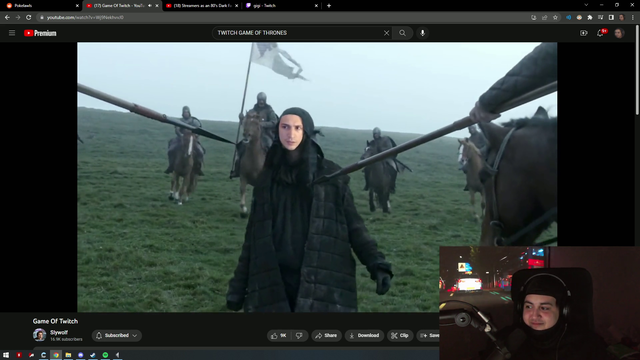
Task: Create a Clip of the video
Action: 400,336
